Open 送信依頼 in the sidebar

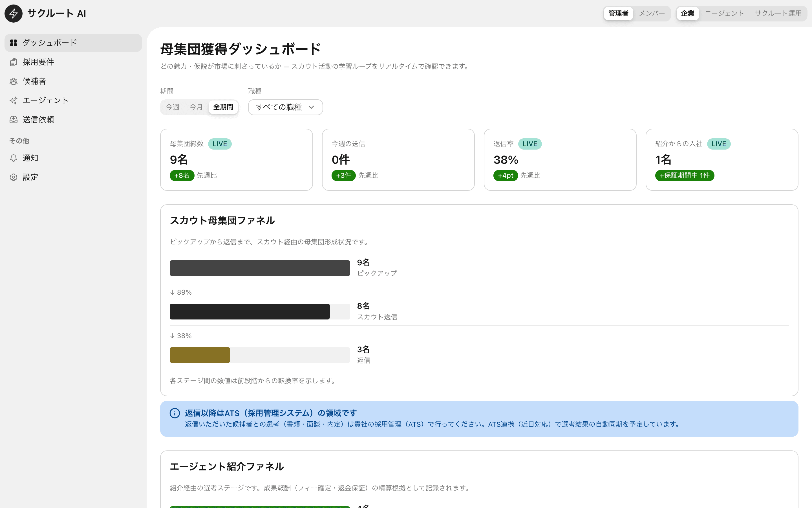click(73, 120)
